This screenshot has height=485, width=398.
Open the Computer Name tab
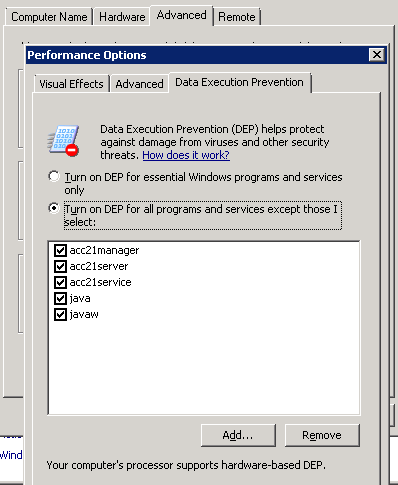tap(49, 17)
